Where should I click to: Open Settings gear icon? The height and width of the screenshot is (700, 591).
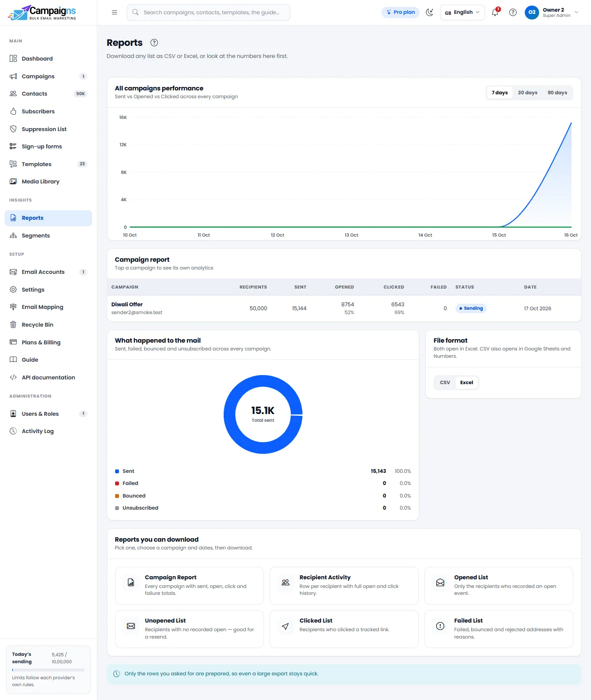click(x=13, y=290)
